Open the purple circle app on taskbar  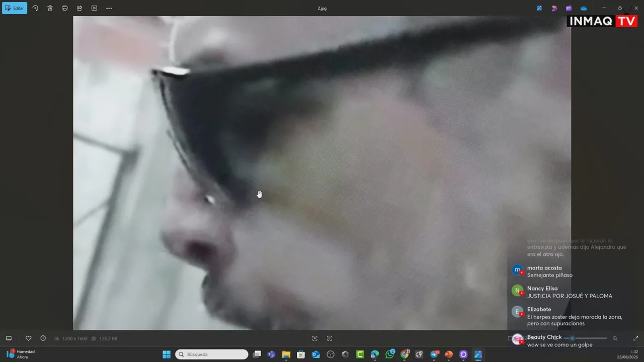(x=463, y=354)
